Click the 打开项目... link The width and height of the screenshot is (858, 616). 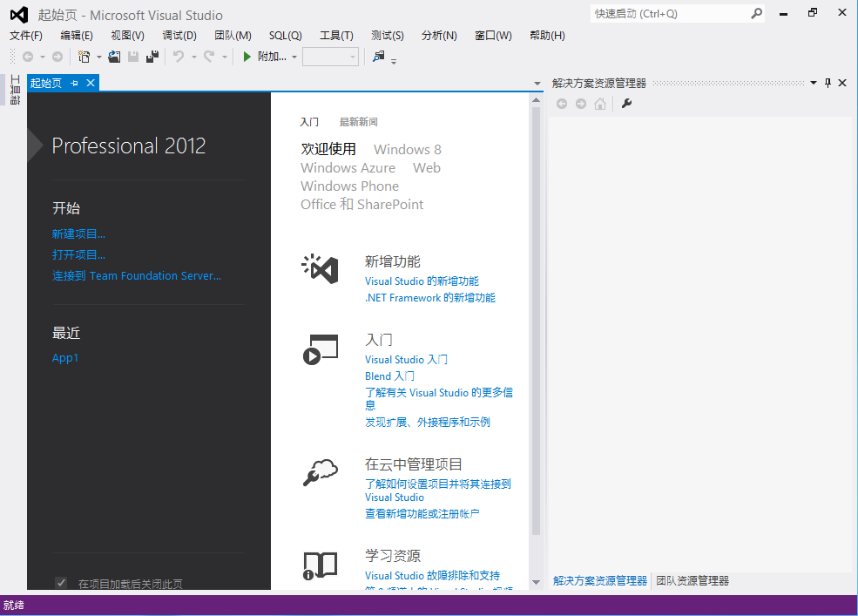coord(78,255)
